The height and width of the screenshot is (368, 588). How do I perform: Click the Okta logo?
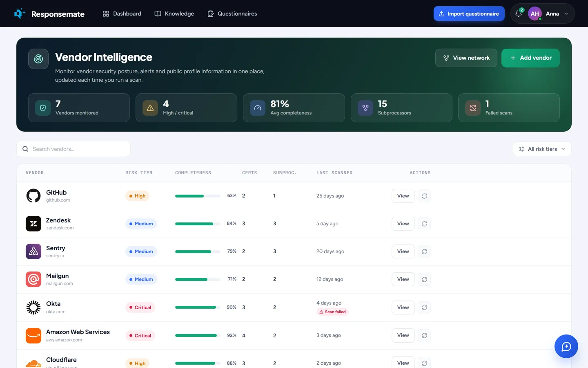coord(33,307)
